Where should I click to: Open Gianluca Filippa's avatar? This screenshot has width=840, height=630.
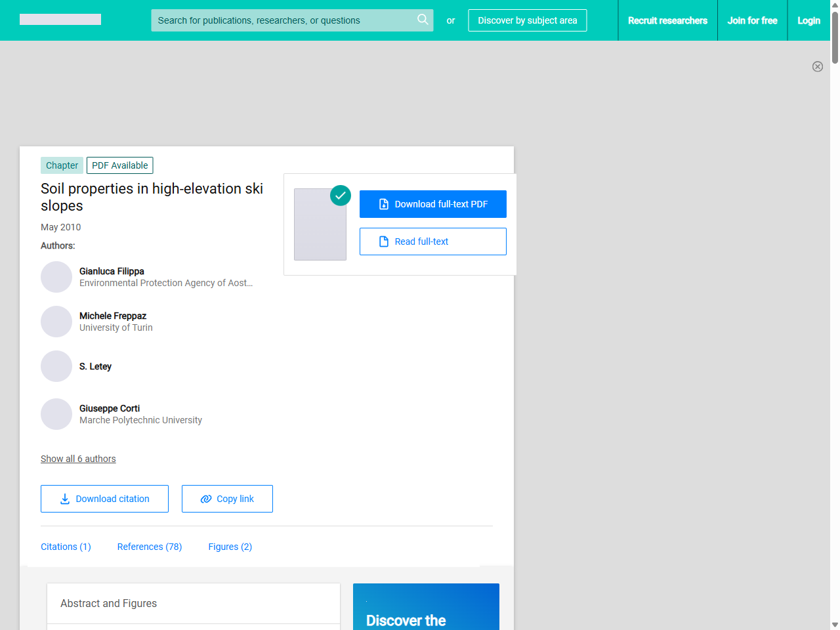tap(56, 277)
